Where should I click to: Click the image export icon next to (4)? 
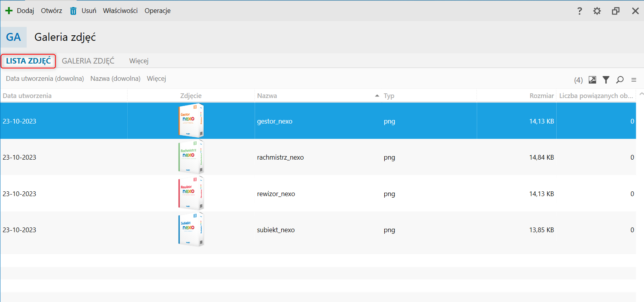(592, 80)
